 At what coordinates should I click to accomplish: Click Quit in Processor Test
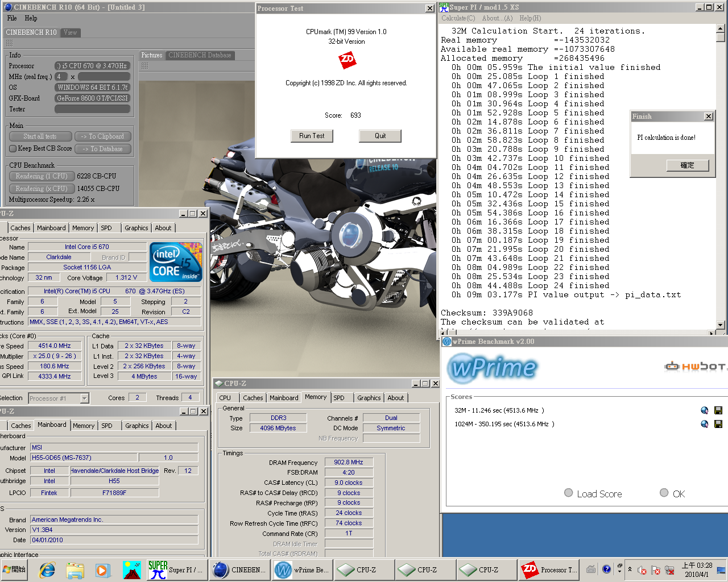[380, 136]
